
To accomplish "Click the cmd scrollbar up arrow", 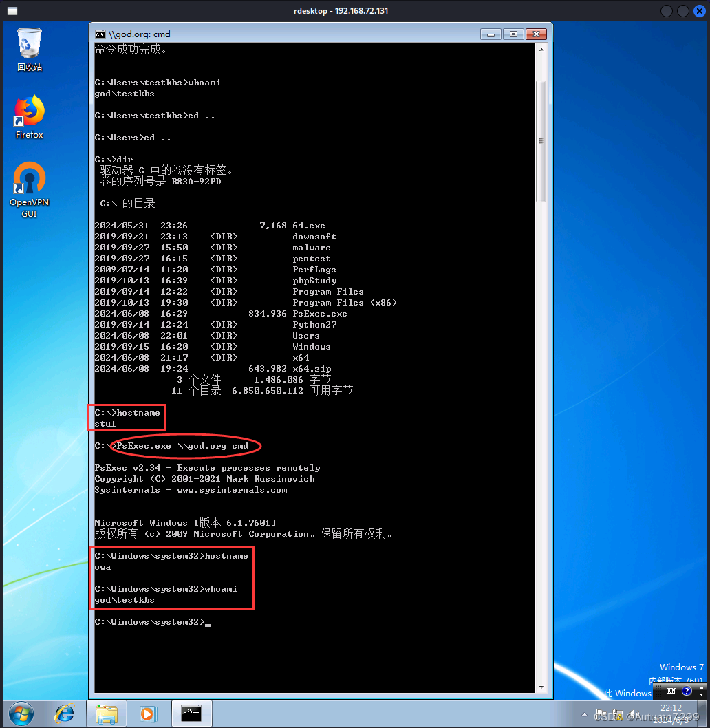I will pyautogui.click(x=541, y=49).
